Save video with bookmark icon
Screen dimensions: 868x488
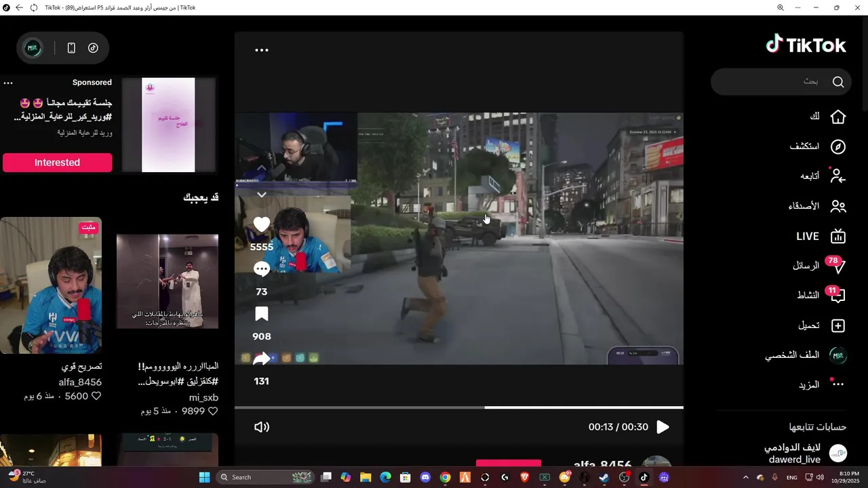[262, 314]
